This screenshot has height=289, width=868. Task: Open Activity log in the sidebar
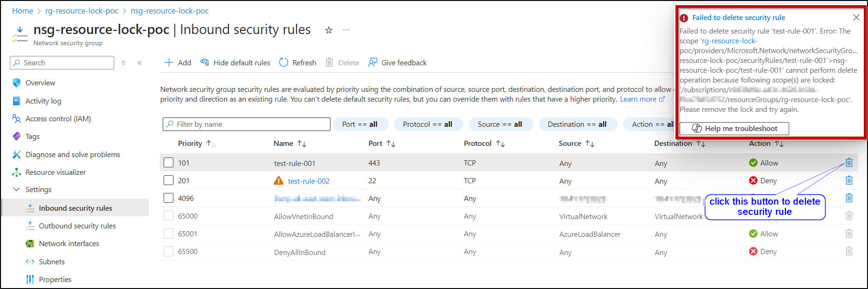[x=43, y=101]
